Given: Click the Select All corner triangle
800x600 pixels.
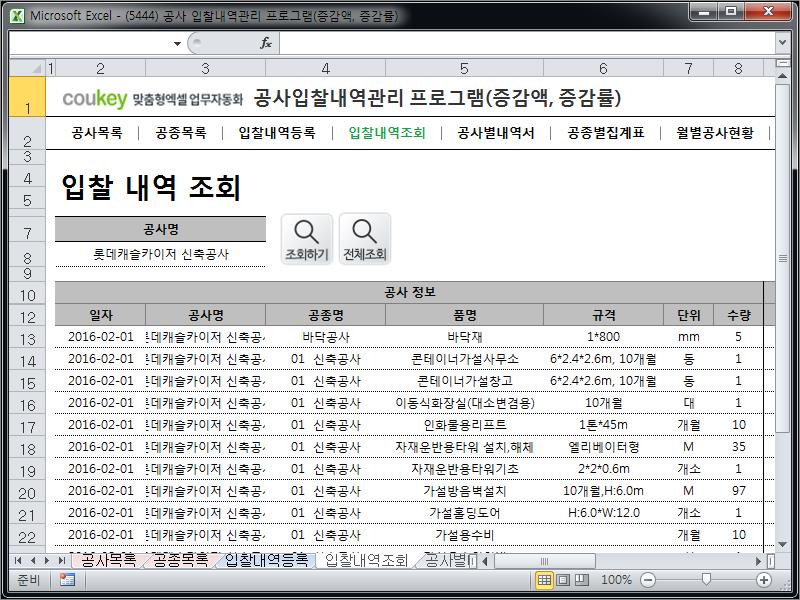Looking at the screenshot, I should 28,68.
